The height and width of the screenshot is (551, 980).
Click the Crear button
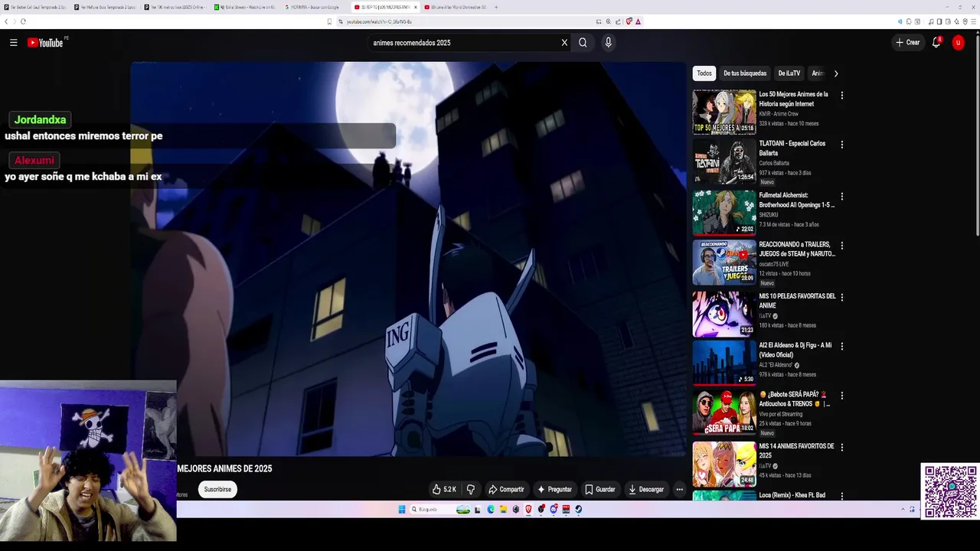907,43
